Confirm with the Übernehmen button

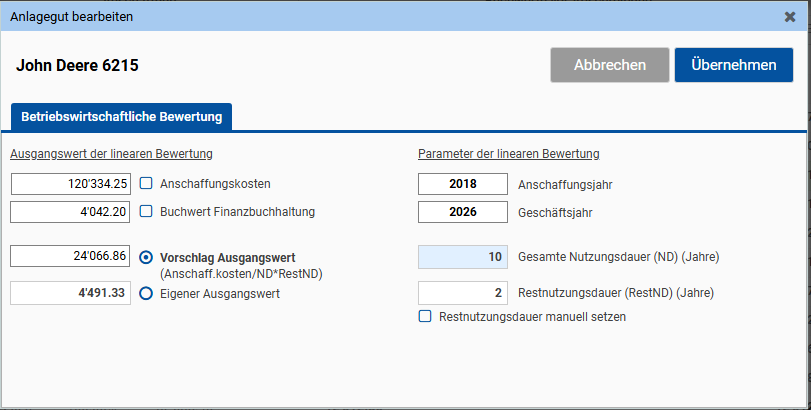pyautogui.click(x=733, y=65)
